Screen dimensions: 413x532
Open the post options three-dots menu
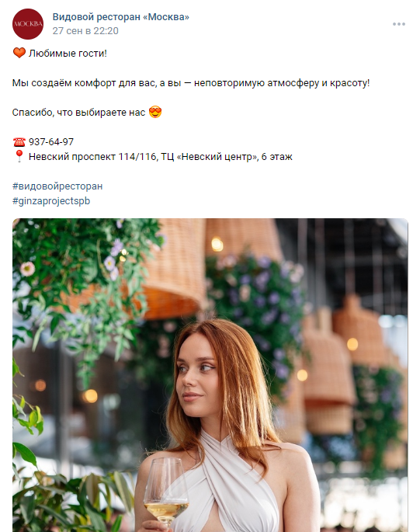399,24
